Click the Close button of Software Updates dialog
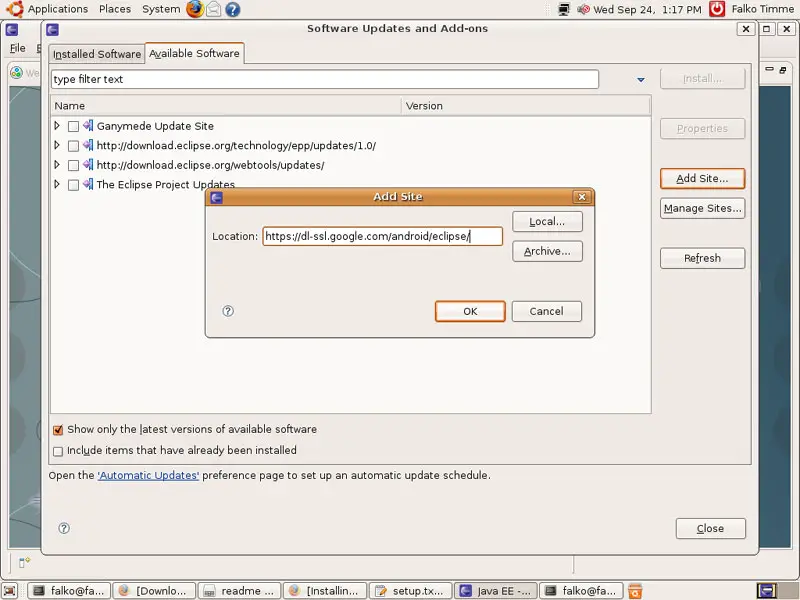Image resolution: width=800 pixels, height=600 pixels. [710, 529]
